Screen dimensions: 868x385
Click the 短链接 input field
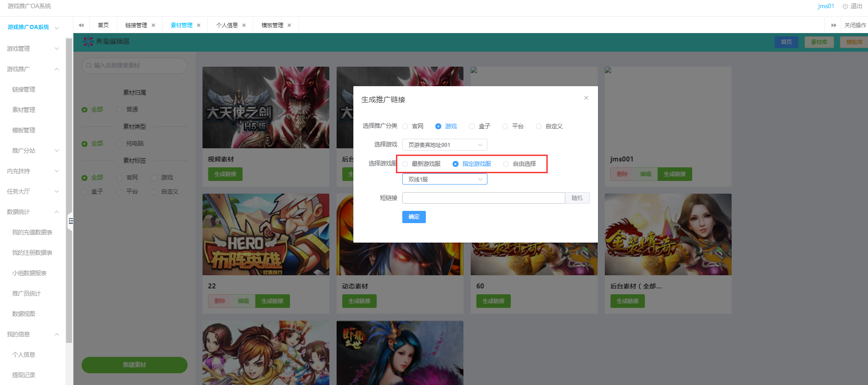(483, 198)
